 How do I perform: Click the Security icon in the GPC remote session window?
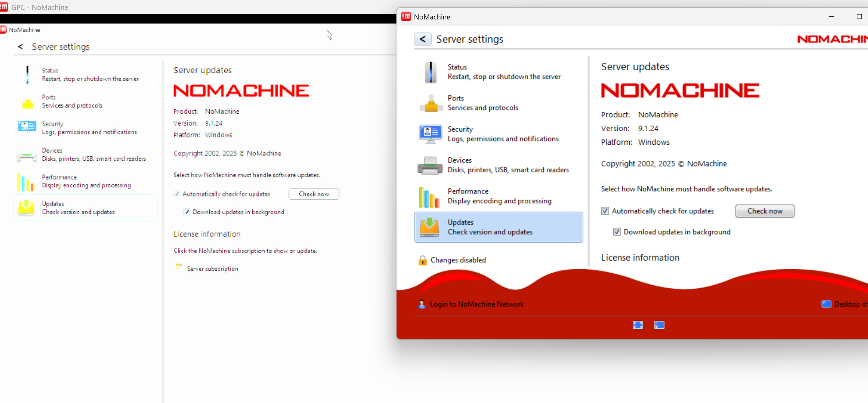[x=27, y=127]
